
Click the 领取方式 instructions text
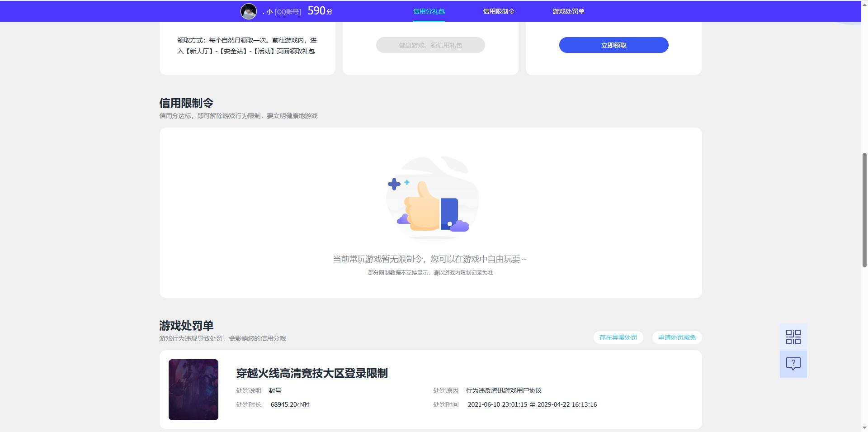click(247, 46)
